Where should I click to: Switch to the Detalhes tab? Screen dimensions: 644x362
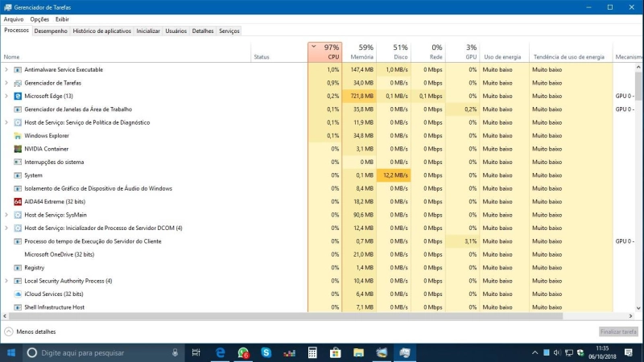click(203, 31)
